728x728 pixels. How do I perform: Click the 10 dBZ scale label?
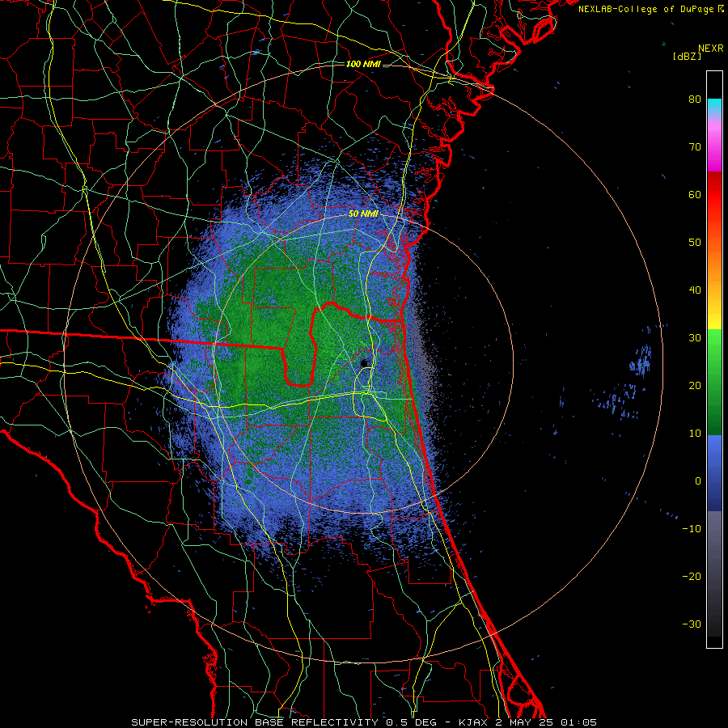pyautogui.click(x=695, y=434)
